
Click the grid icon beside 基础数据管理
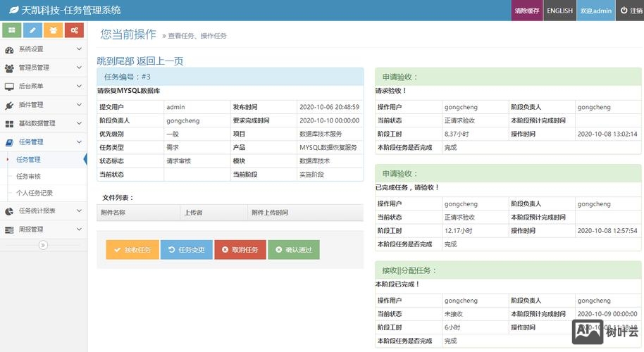coord(9,124)
